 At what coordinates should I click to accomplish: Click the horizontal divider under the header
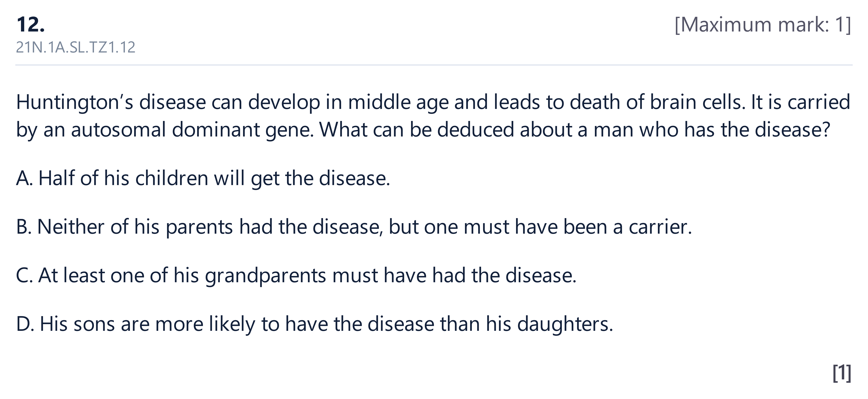pos(434,65)
